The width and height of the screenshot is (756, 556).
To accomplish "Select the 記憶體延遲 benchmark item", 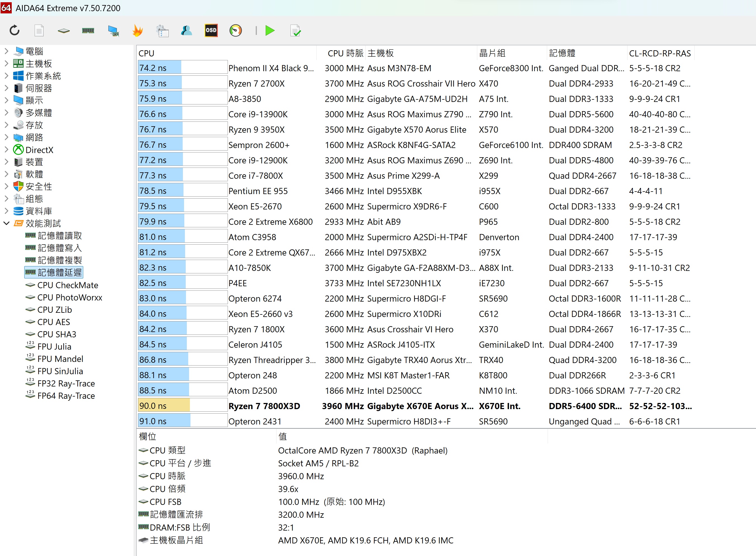I will click(x=54, y=272).
